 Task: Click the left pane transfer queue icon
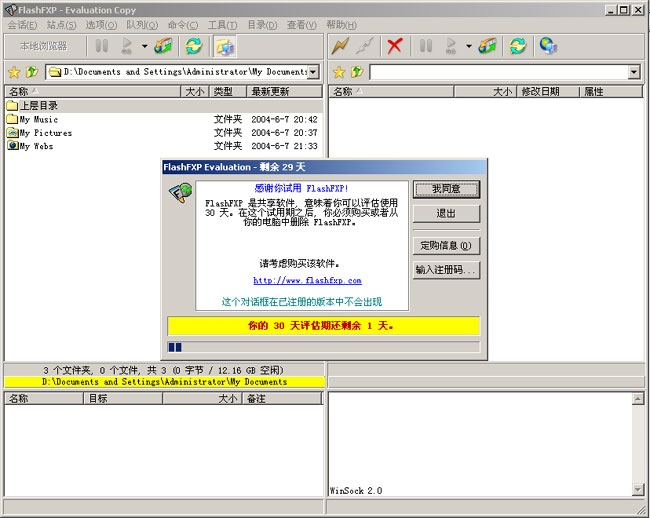(163, 46)
